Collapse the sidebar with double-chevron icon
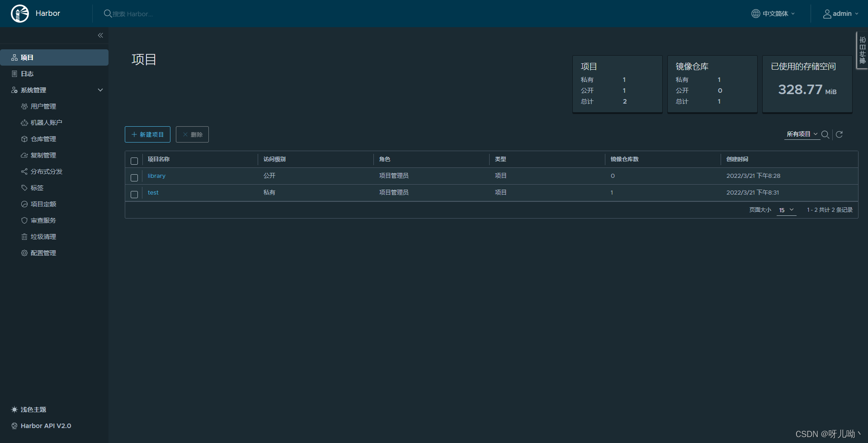The height and width of the screenshot is (443, 868). click(x=100, y=35)
